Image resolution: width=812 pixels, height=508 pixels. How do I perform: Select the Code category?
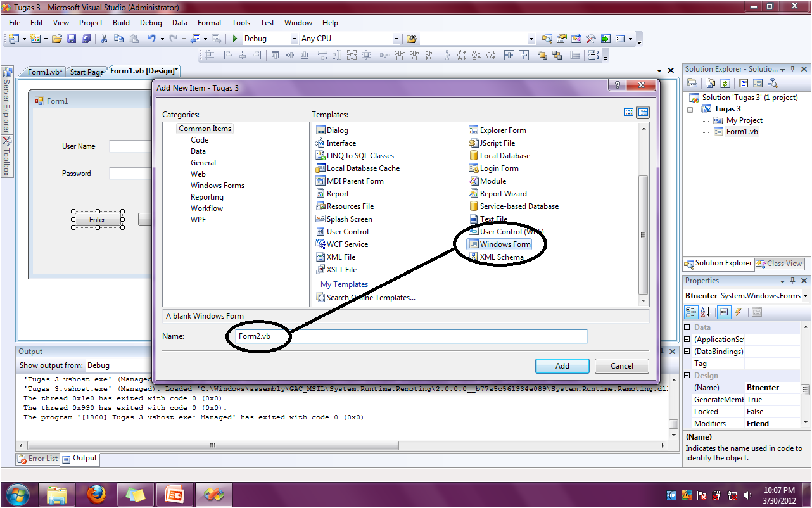click(x=200, y=140)
